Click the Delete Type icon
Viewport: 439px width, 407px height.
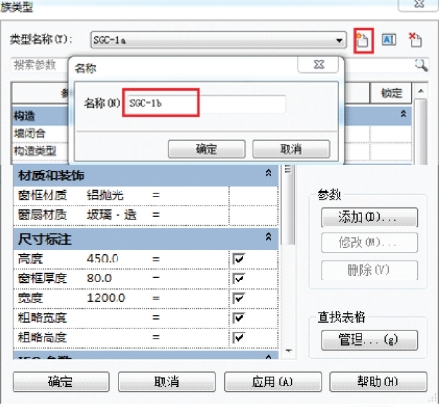(x=415, y=40)
